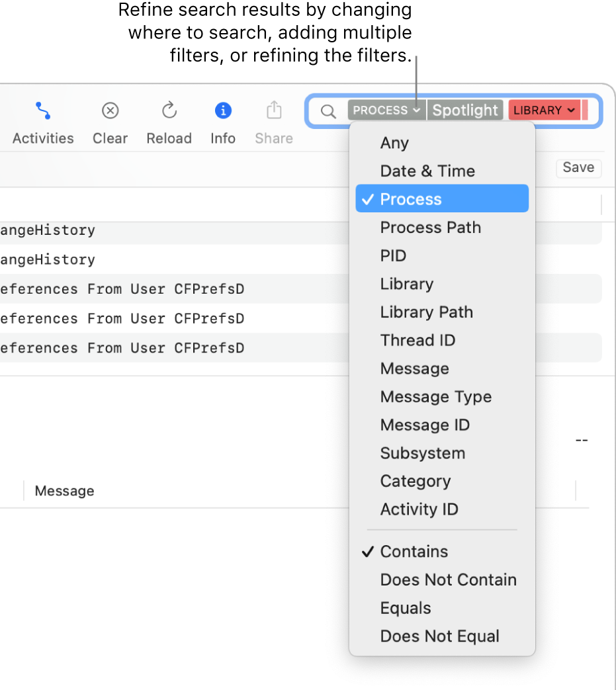Screen dimensions: 616x690
Task: Click the Spotlight search token
Action: pos(465,110)
